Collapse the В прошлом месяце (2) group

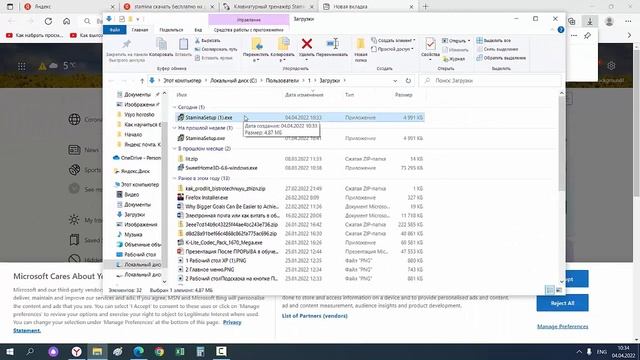pos(175,149)
